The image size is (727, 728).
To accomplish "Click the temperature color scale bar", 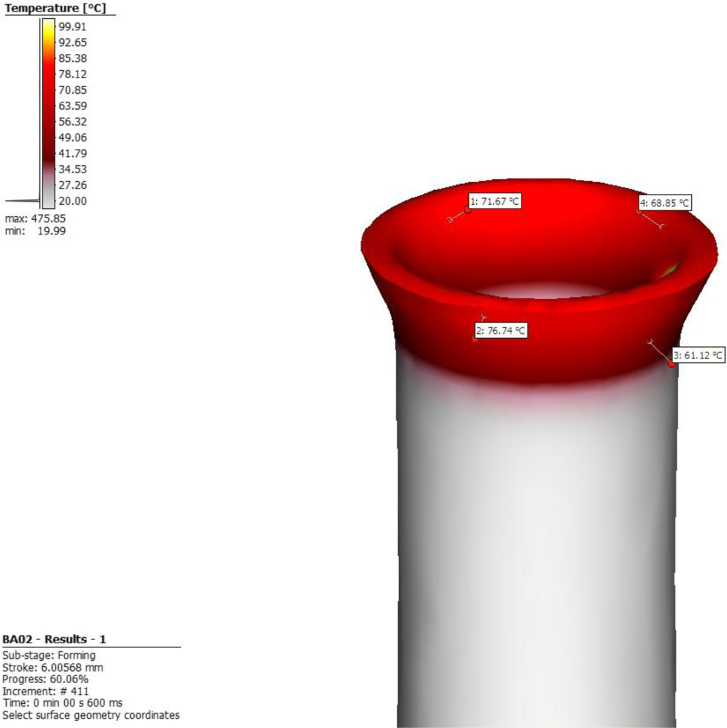I will point(48,113).
